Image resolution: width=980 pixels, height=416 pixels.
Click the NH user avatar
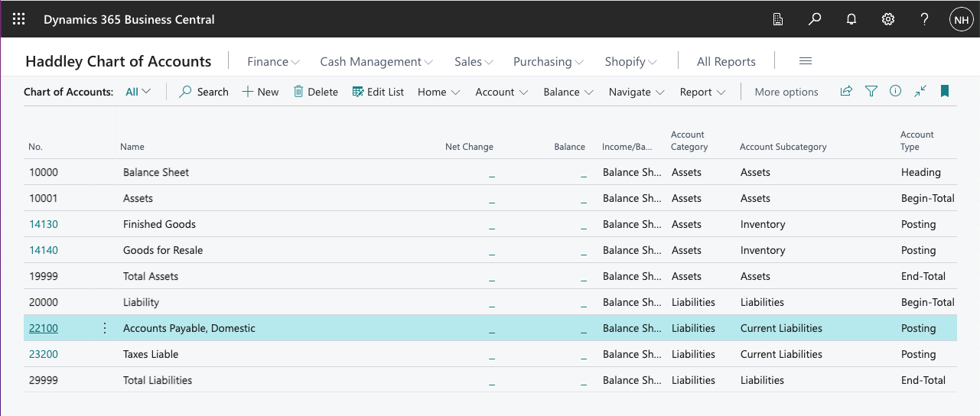click(961, 19)
